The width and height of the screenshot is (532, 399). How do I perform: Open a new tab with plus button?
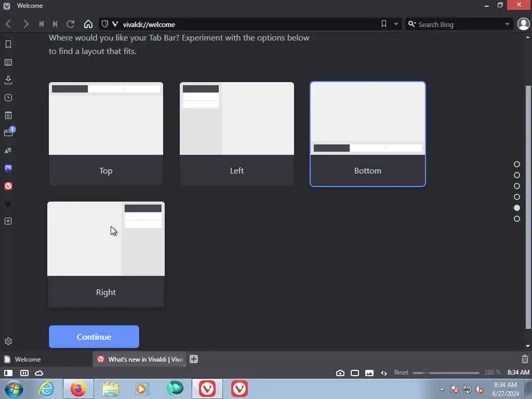coord(194,359)
